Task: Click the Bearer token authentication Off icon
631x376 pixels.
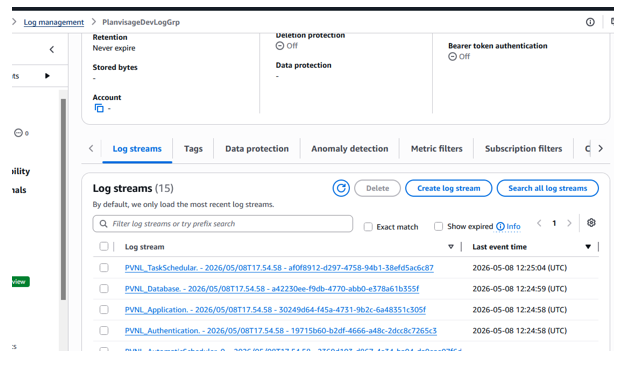Action: 452,57
